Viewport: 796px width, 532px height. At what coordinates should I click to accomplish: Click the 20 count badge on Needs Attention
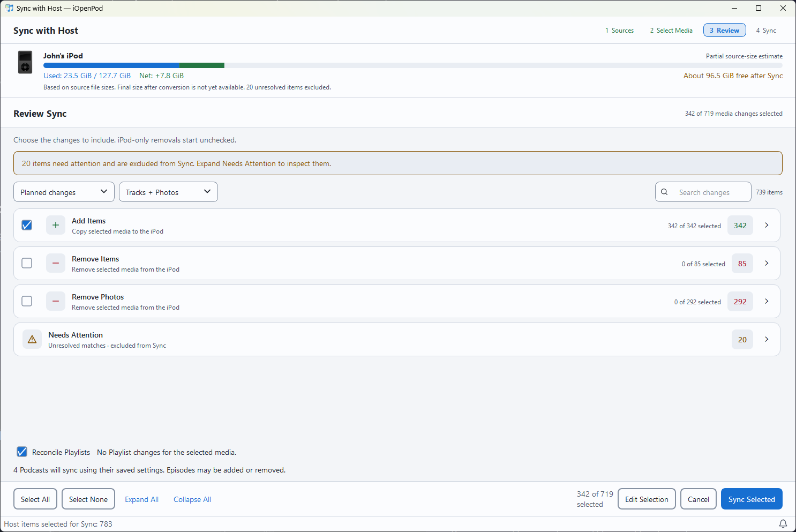coord(742,340)
